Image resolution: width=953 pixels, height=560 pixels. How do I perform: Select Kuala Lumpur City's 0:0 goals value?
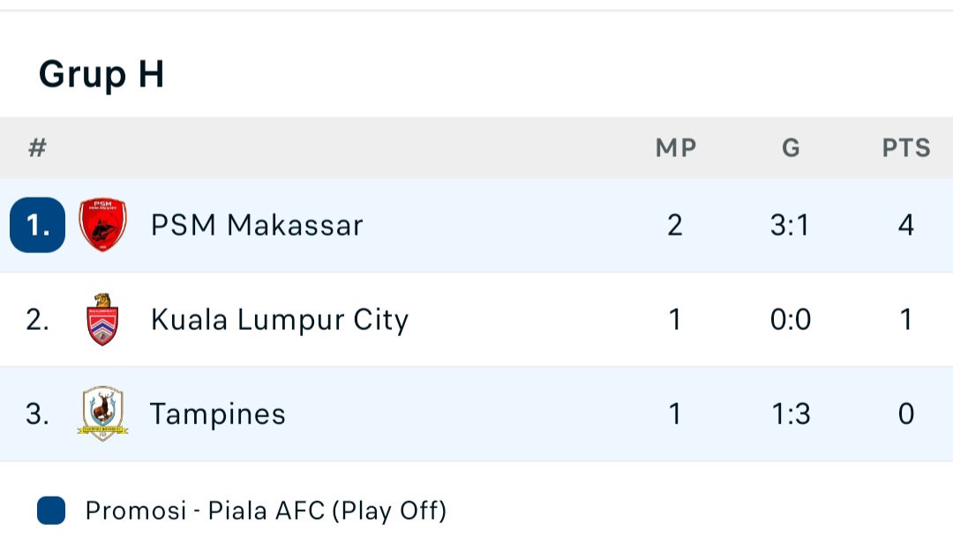[791, 319]
